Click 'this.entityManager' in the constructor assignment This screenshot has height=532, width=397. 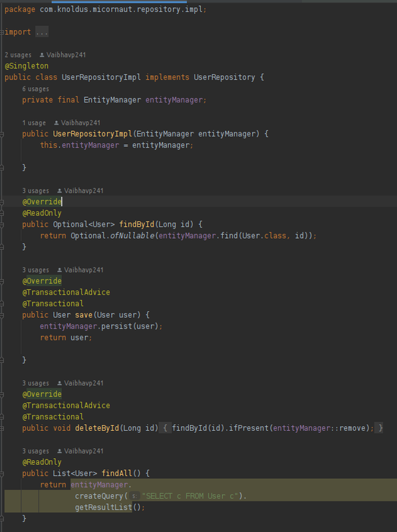coord(79,145)
